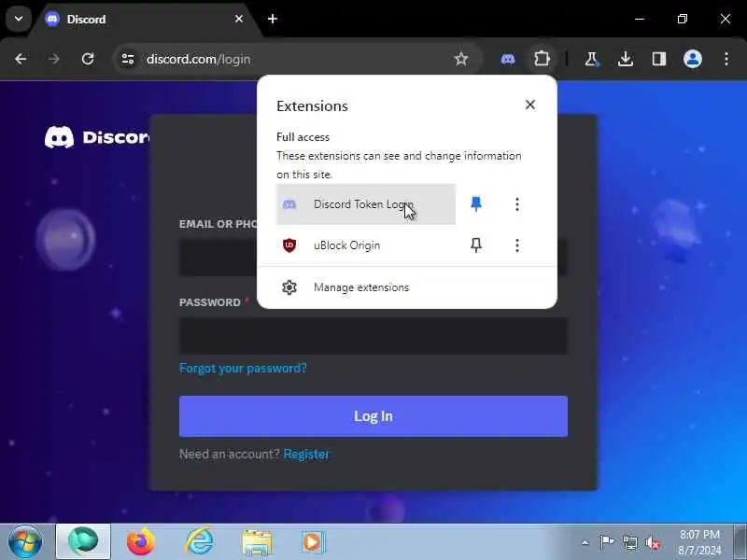Viewport: 747px width, 560px height.
Task: Launch Discord Token Login extension
Action: click(366, 204)
